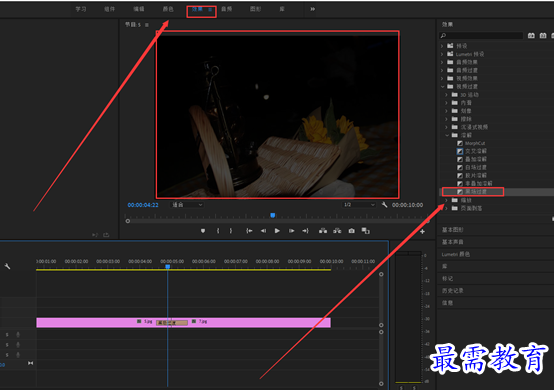
Task: Open the 信息 (Info) panel
Action: click(447, 303)
